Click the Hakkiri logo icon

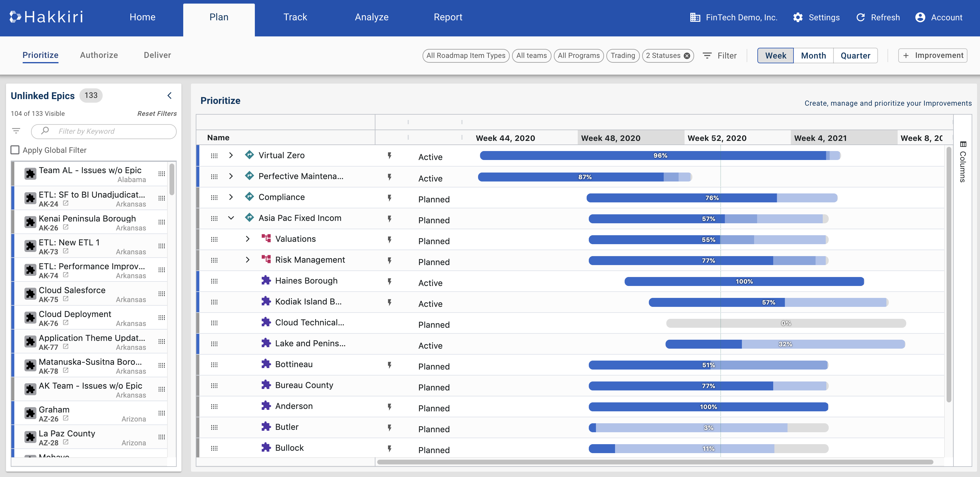15,17
